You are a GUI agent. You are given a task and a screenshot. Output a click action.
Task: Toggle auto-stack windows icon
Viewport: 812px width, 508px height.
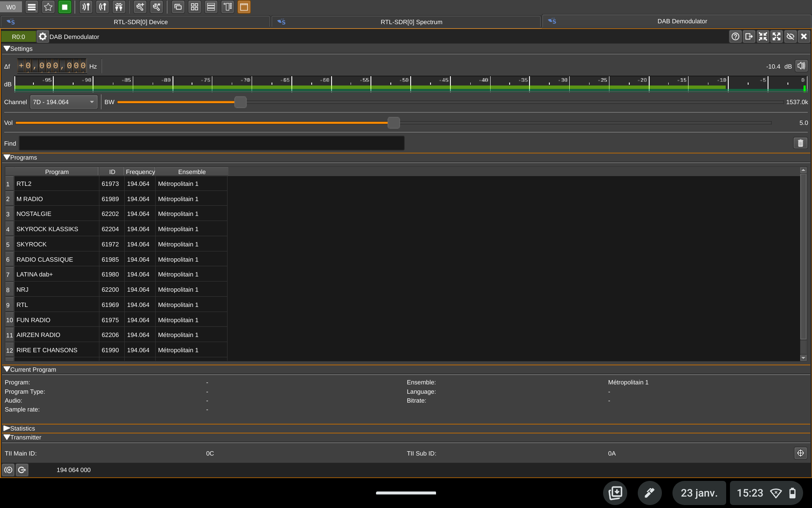tap(228, 7)
